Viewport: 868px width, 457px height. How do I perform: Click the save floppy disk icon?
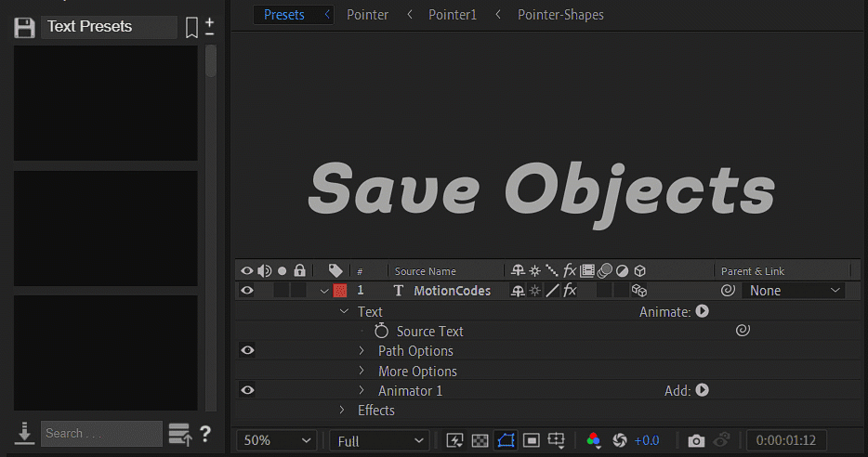click(24, 28)
